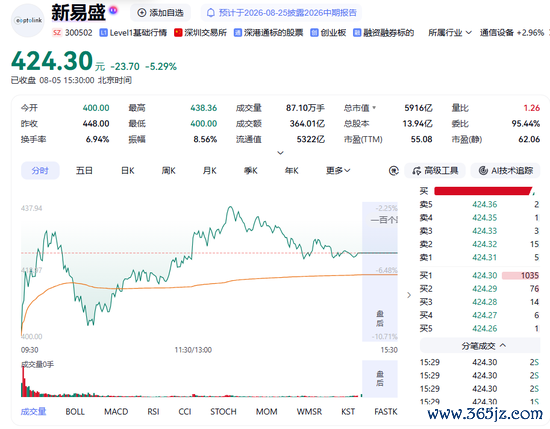Click the purple badge beside 新易盛 title
Screen dimensions: 550x429
pos(113,11)
